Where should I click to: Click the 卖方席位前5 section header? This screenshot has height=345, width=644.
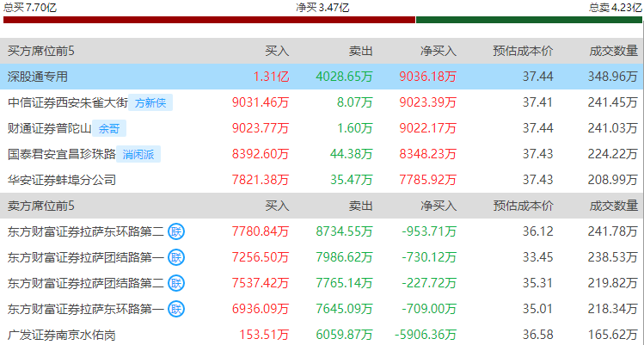[41, 206]
